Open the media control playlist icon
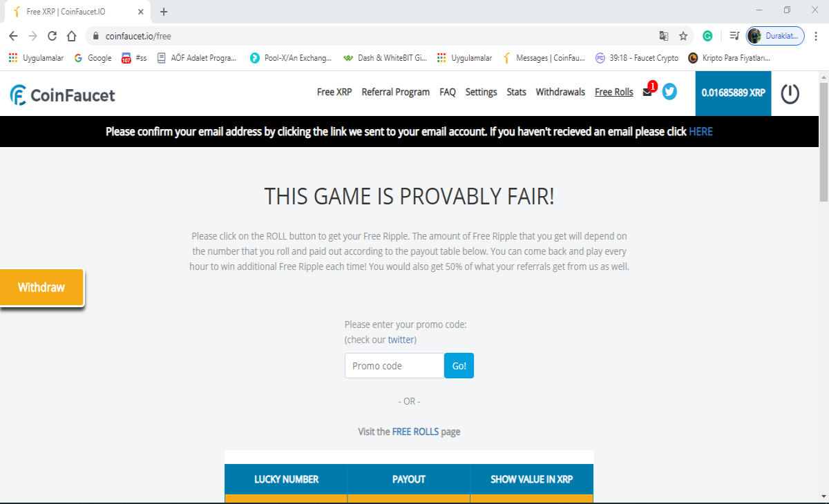Screen dimensions: 829x504 734,36
